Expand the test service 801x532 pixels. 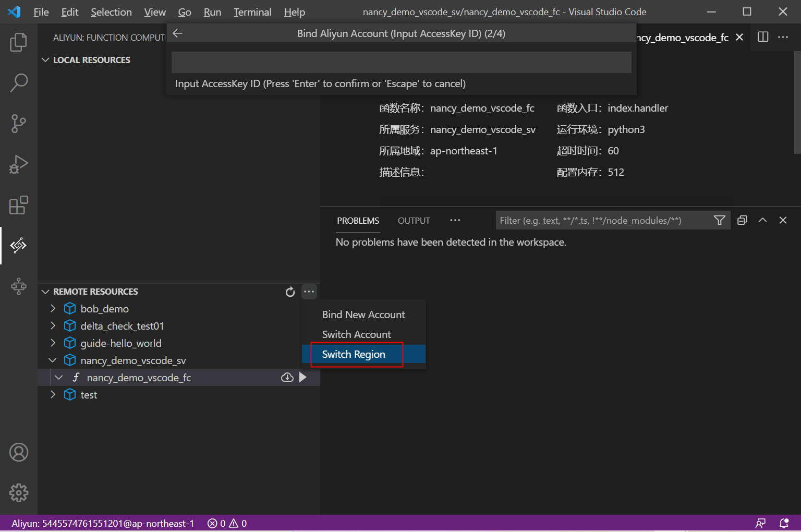click(53, 394)
